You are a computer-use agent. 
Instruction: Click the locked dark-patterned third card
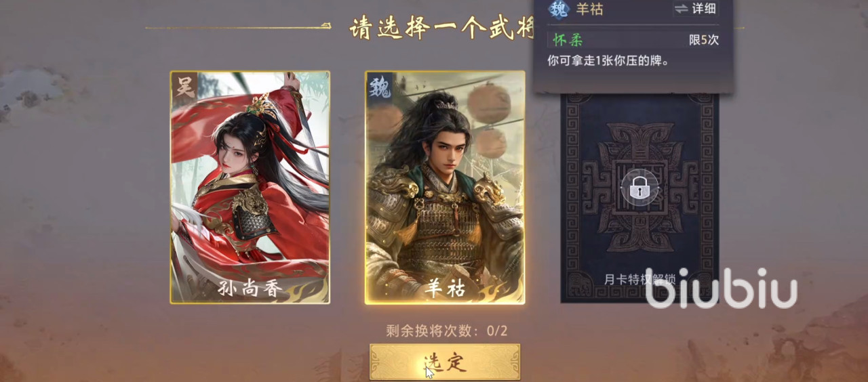pos(639,197)
